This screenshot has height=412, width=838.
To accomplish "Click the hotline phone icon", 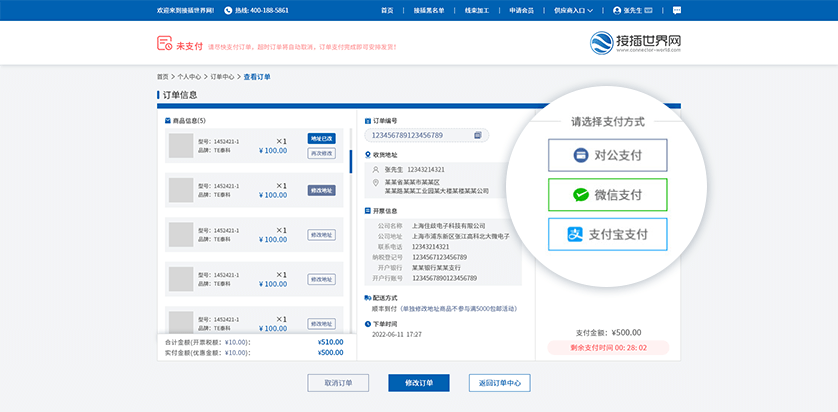I will point(228,10).
